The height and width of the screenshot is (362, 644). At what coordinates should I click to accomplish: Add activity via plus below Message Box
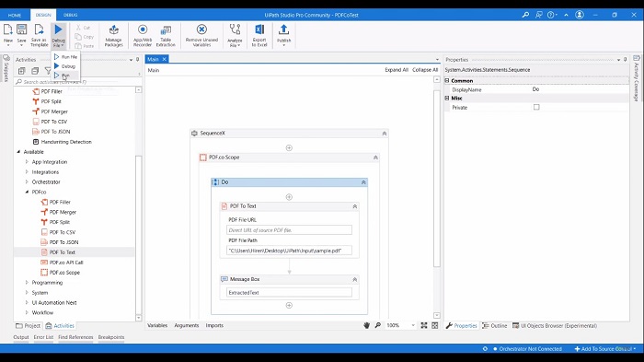289,305
